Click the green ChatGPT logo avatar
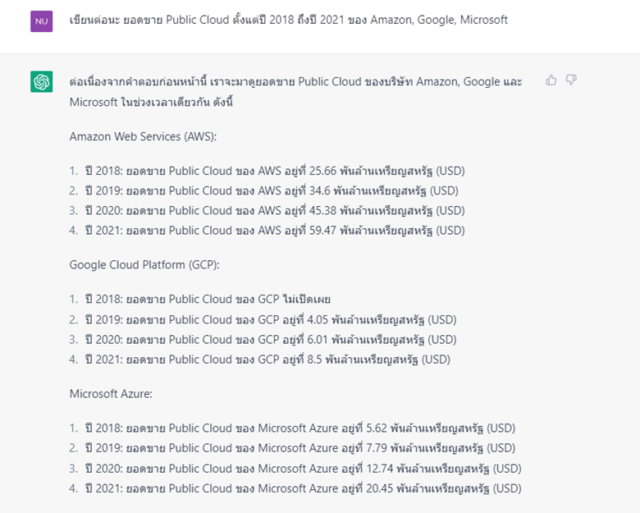This screenshot has height=513, width=640. tap(42, 82)
